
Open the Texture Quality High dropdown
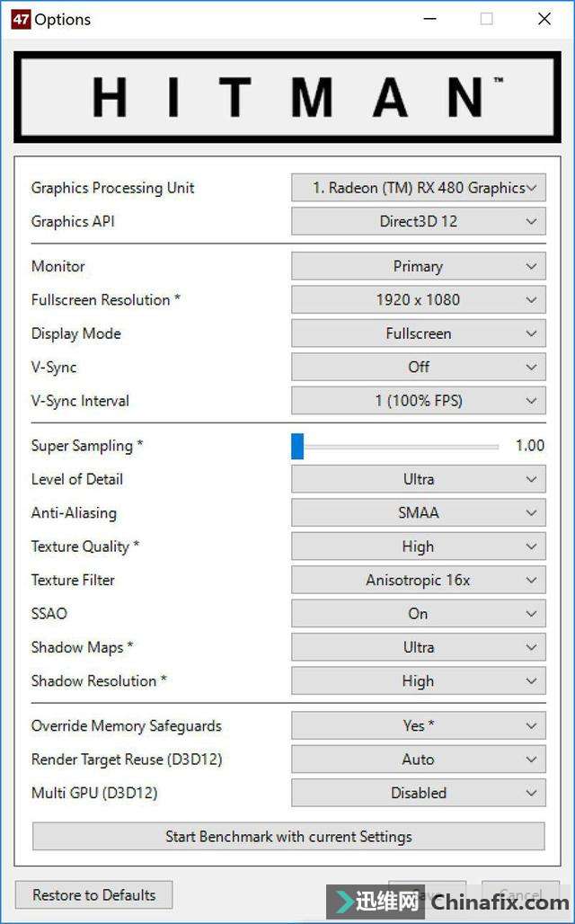[x=419, y=546]
